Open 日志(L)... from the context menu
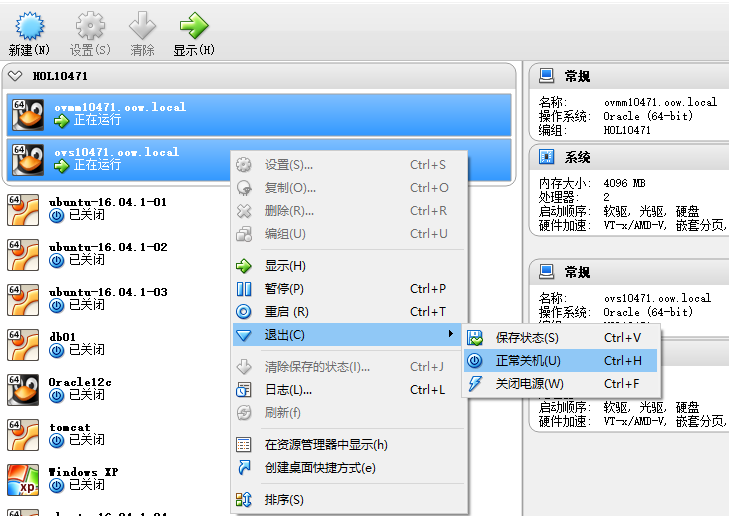Screen dimensions: 729x516 point(349,390)
